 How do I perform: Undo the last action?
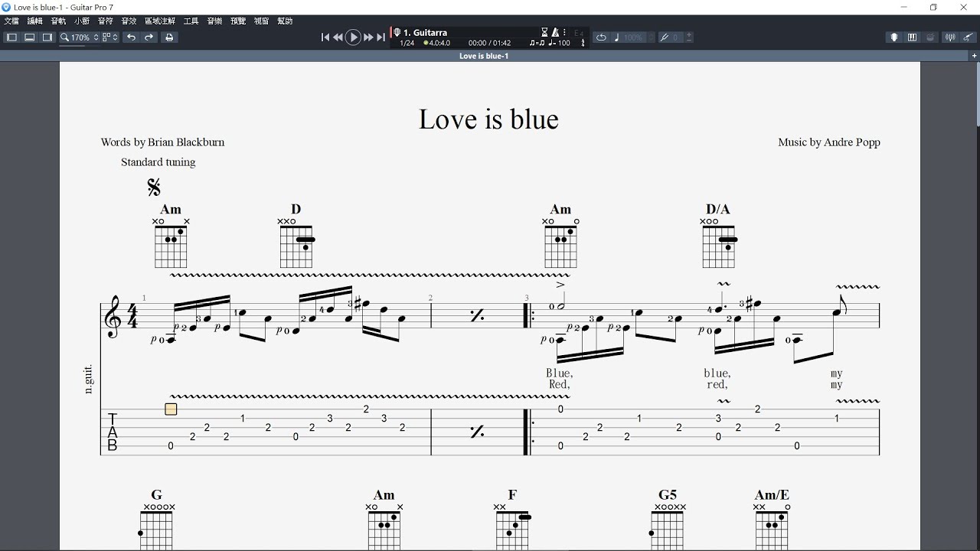point(131,37)
